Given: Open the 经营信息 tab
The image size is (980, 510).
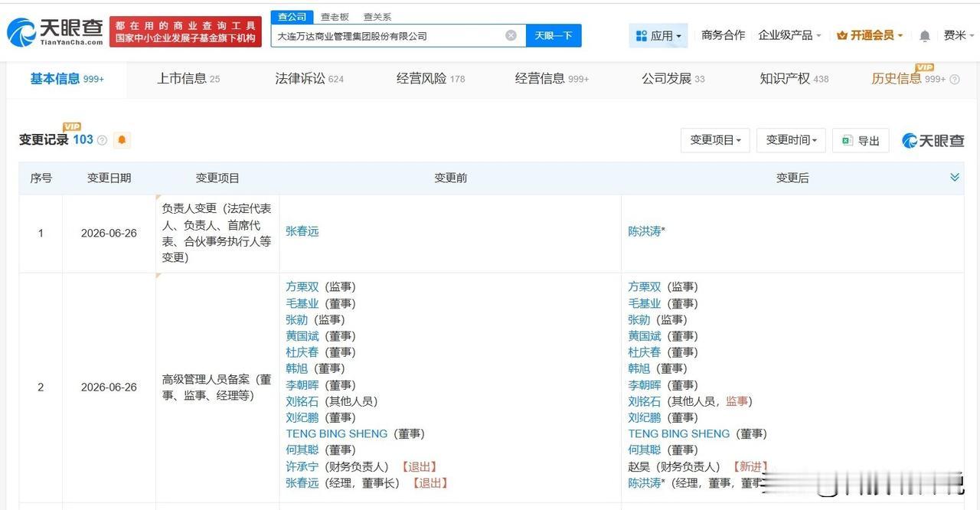Looking at the screenshot, I should pos(551,79).
